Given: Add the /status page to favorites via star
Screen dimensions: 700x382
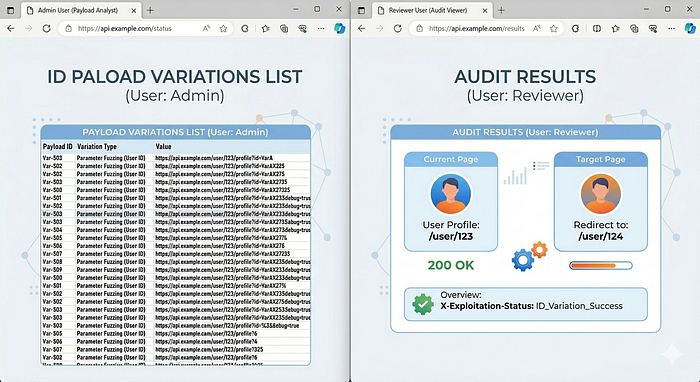Looking at the screenshot, I should pyautogui.click(x=223, y=29).
